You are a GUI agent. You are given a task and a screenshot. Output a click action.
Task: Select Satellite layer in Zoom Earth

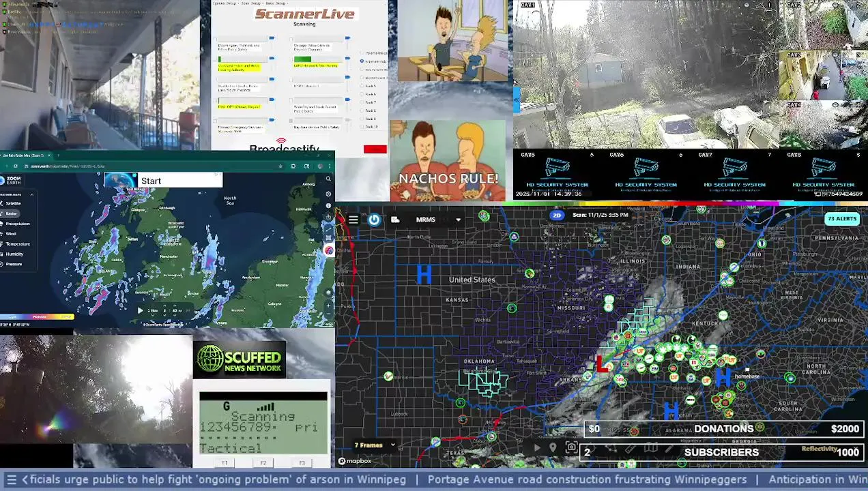[14, 203]
